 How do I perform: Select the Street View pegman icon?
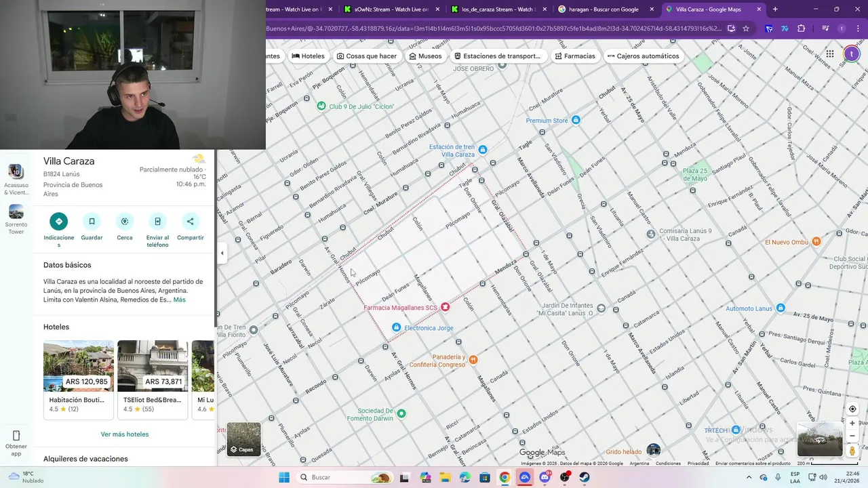[x=852, y=451]
